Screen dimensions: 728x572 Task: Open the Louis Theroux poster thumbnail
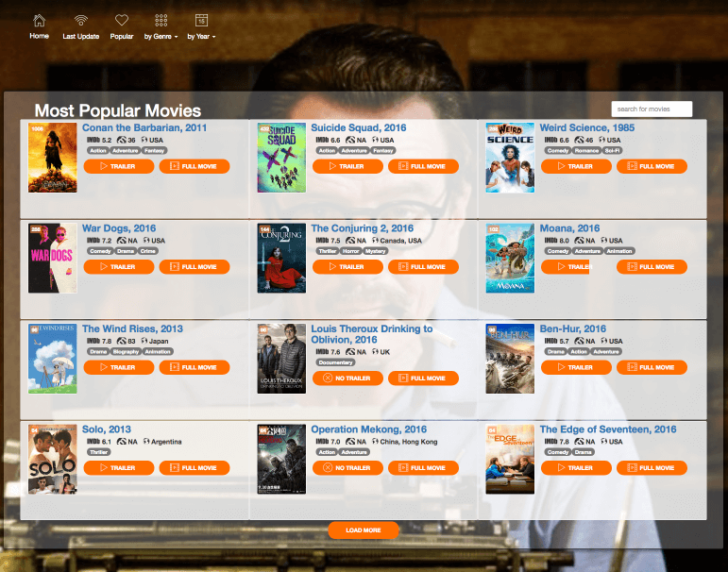point(281,359)
